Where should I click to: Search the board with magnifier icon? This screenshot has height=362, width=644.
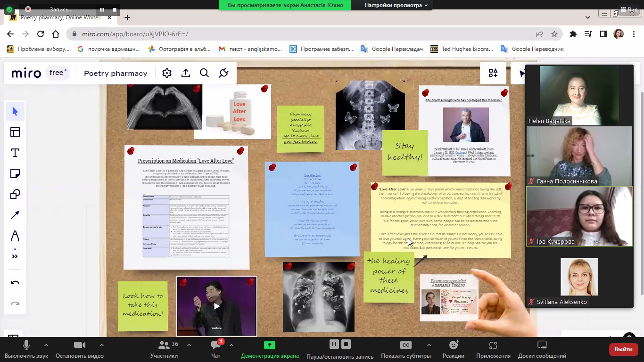pyautogui.click(x=204, y=73)
